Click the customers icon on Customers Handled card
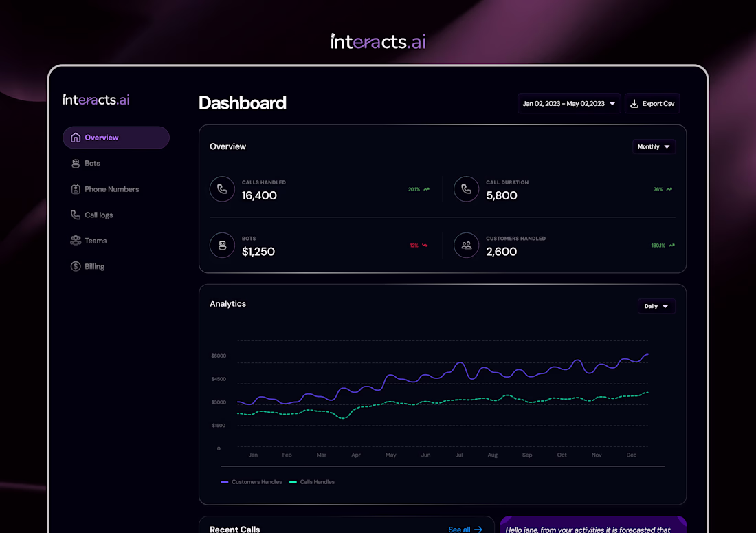This screenshot has height=533, width=756. point(466,245)
